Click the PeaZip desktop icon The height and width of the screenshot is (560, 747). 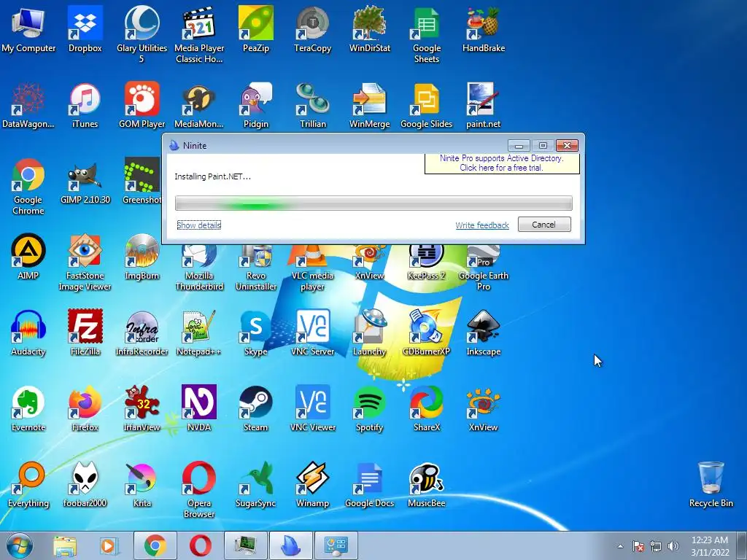point(256,29)
